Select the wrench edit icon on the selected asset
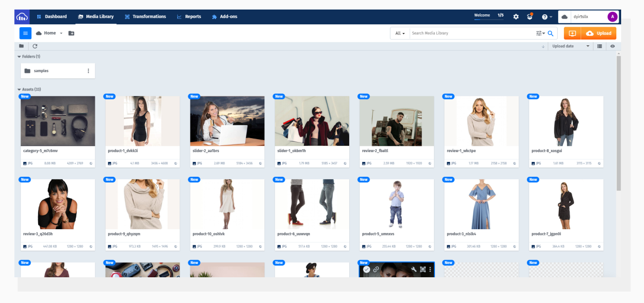Viewport: 644px width, 303px height. 415,269
